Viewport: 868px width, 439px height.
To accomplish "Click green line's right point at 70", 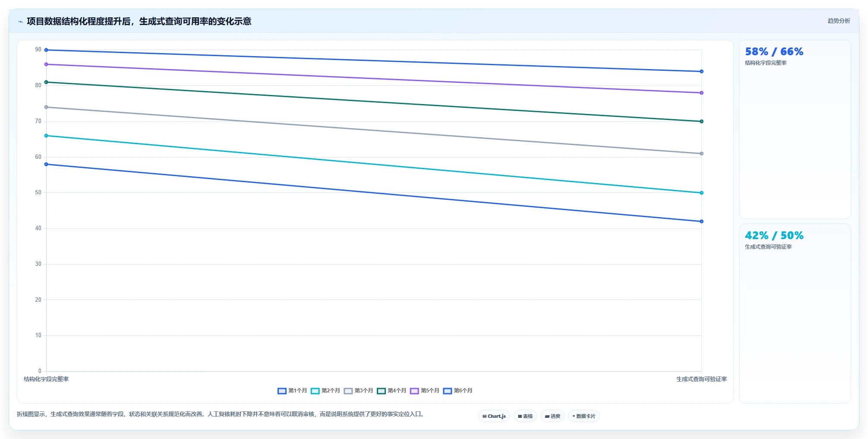I will click(701, 121).
